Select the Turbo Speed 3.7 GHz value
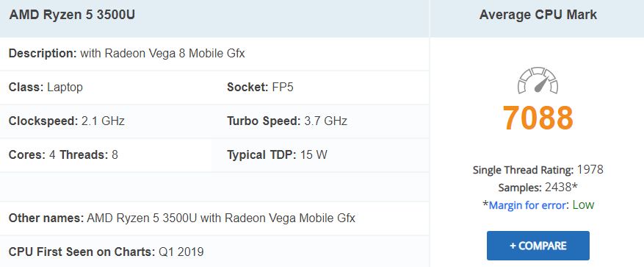Image resolution: width=644 pixels, height=267 pixels. click(326, 121)
